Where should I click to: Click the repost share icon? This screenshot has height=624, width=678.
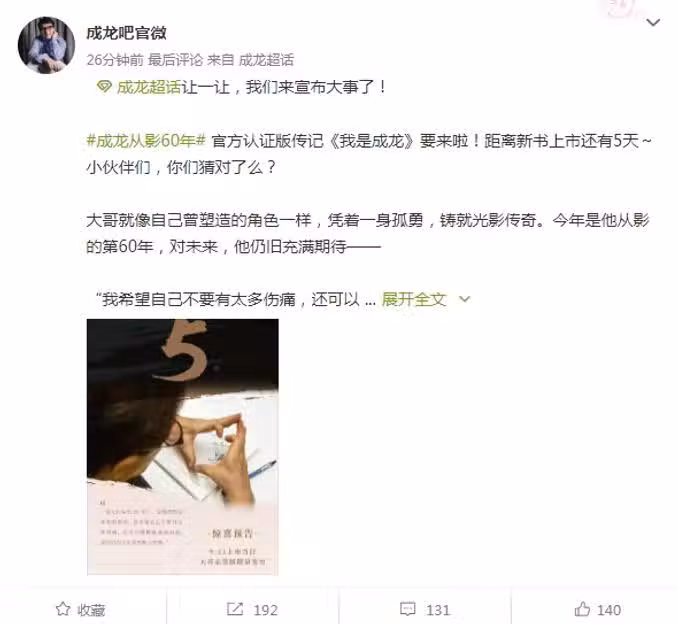tap(235, 609)
